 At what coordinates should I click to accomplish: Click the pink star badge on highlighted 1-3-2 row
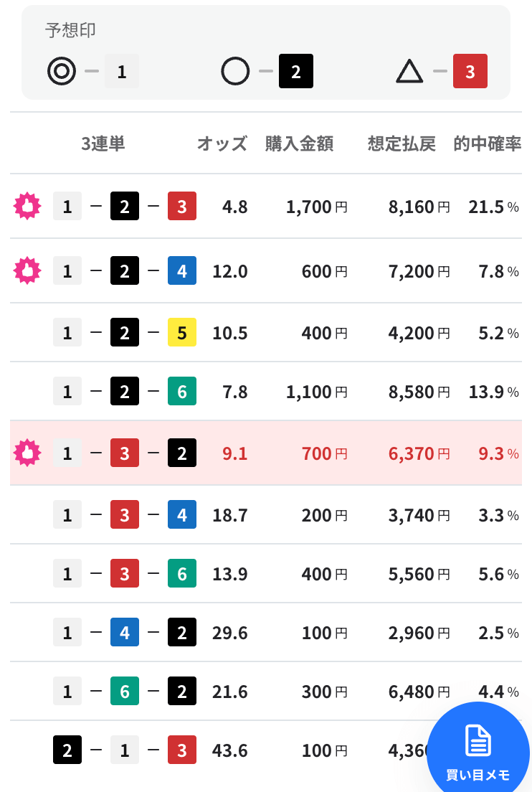point(27,453)
